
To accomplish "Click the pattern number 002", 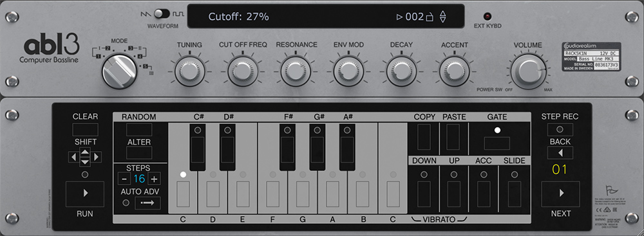I will [x=414, y=17].
